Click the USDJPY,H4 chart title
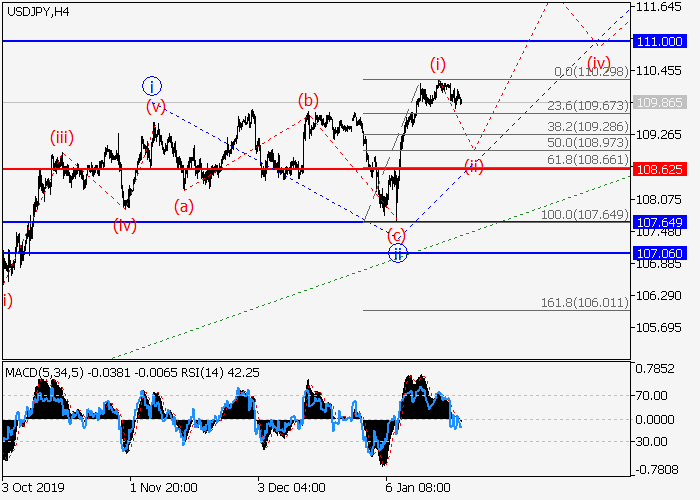 [x=37, y=11]
